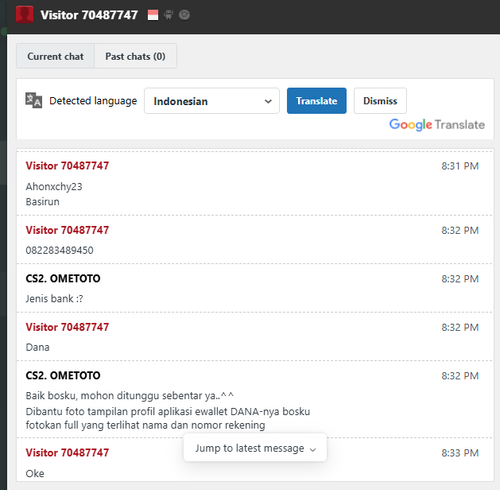This screenshot has height=490, width=500.
Task: Click the gray browser icon in header
Action: point(184,15)
